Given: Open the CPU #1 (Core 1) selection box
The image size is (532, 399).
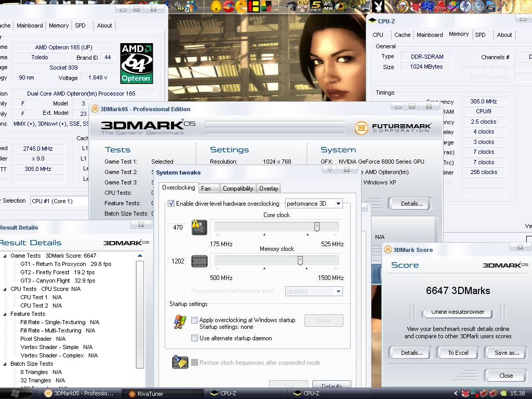Looking at the screenshot, I should [x=59, y=201].
